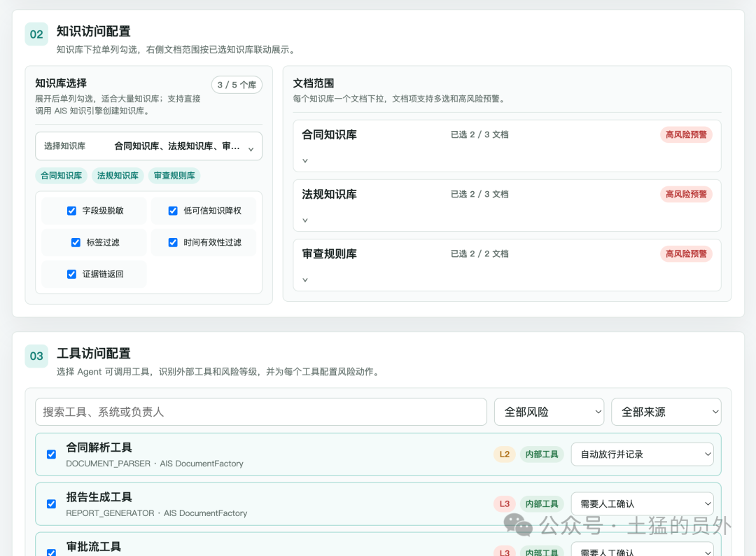Click 内部工具 tag on 合同解析工具
The height and width of the screenshot is (556, 756).
(x=542, y=454)
